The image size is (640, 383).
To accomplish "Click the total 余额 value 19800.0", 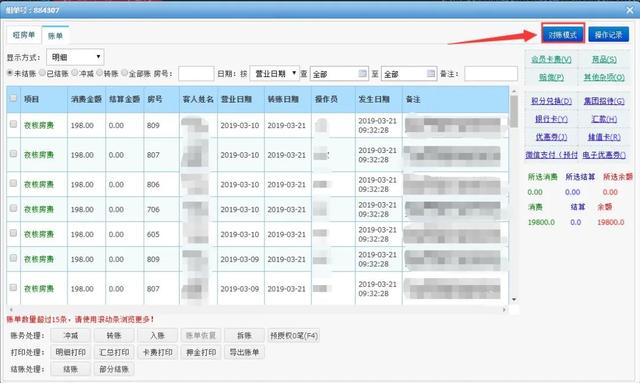I will click(x=611, y=223).
